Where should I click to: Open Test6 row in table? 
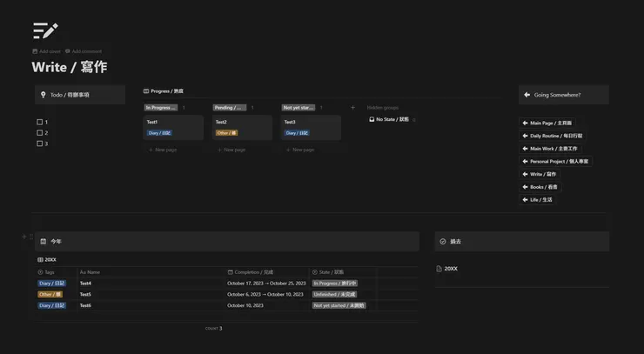(x=85, y=305)
